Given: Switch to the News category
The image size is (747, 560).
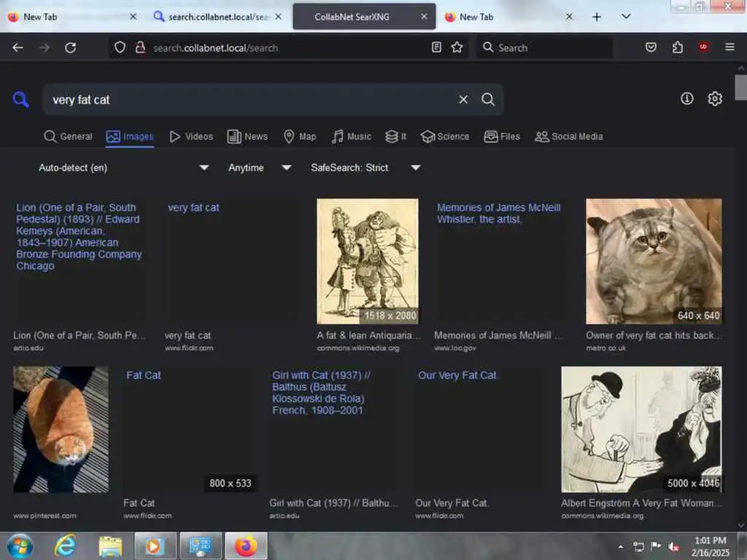Looking at the screenshot, I should 247,136.
